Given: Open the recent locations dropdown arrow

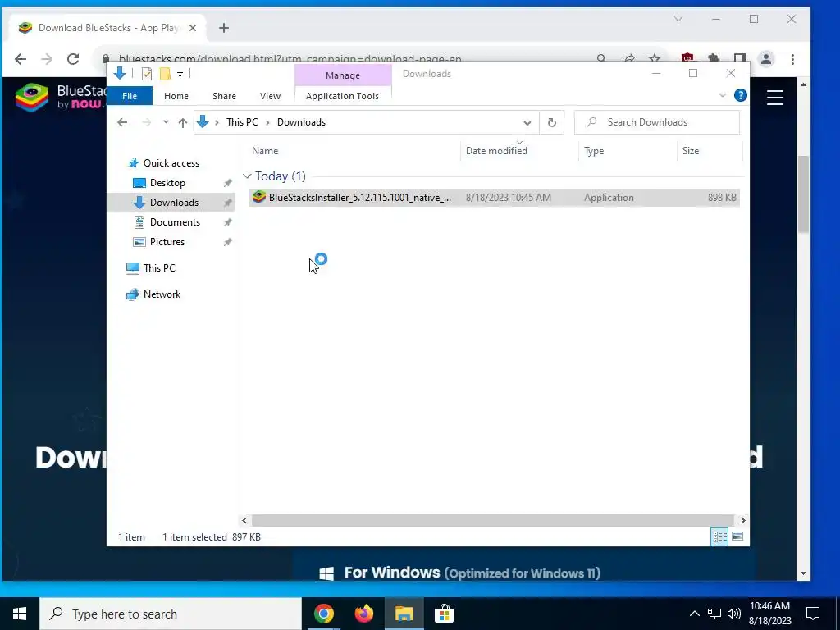Looking at the screenshot, I should coord(166,122).
